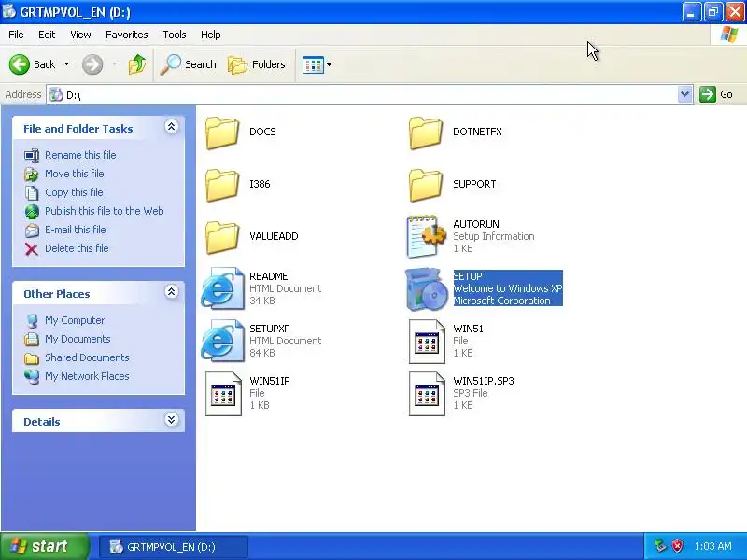This screenshot has height=560, width=747.
Task: Click the Up folder toolbar icon
Action: (137, 64)
